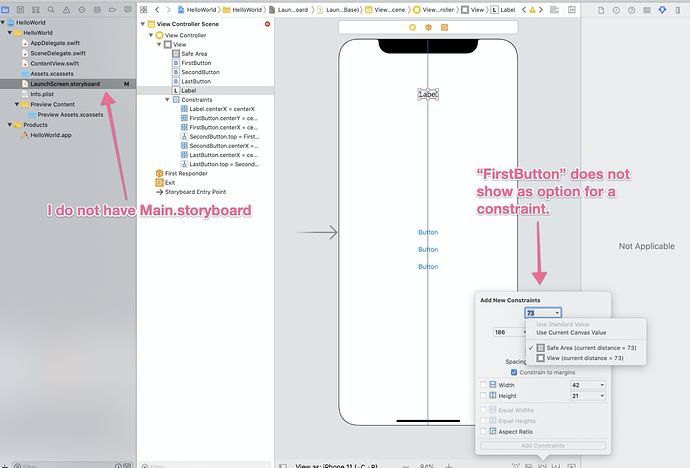Open the Symbol navigator
The image size is (690, 468).
click(36, 9)
